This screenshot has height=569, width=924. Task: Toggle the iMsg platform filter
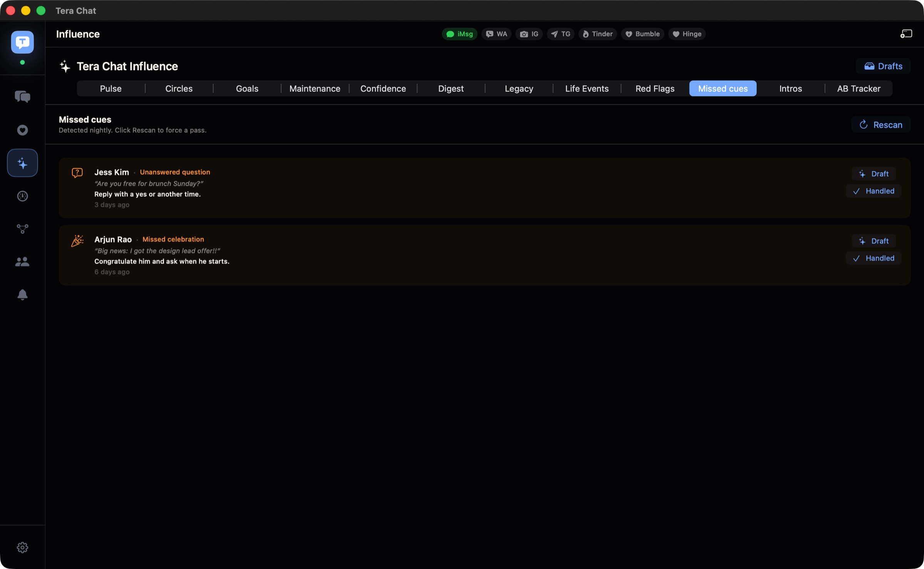click(459, 34)
